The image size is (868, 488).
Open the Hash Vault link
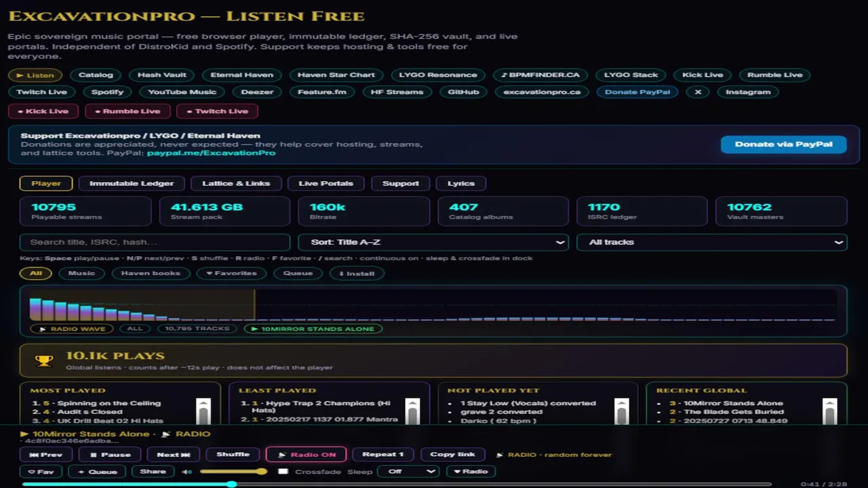click(161, 75)
